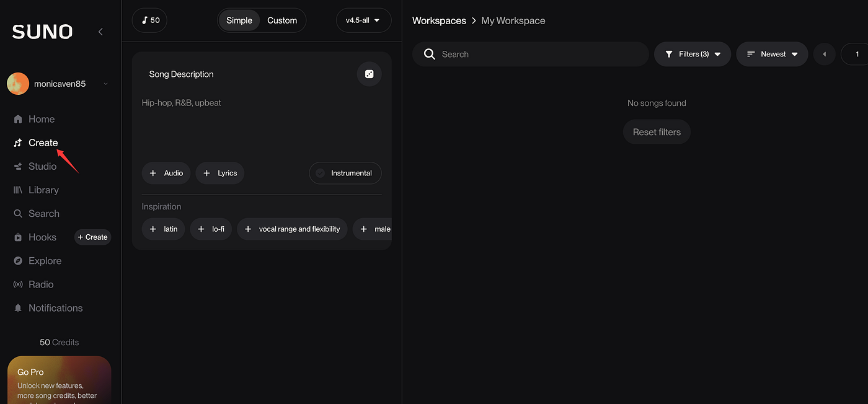Expand the Filters (3) dropdown

click(693, 55)
